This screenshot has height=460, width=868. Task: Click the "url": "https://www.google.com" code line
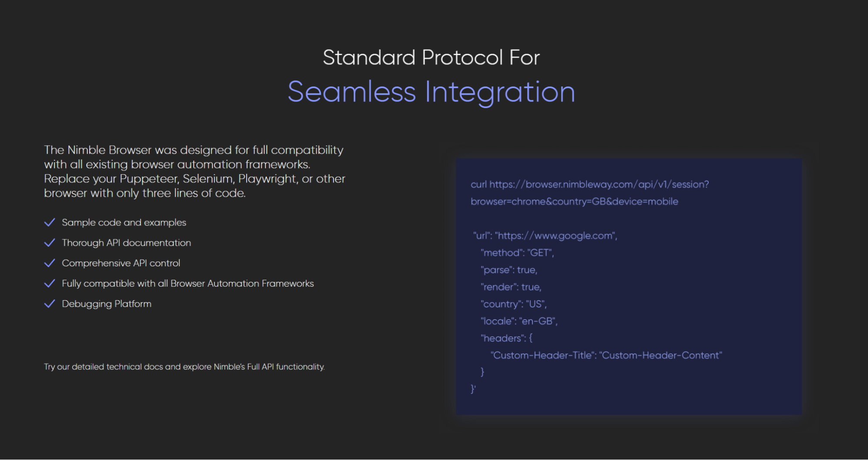(545, 236)
